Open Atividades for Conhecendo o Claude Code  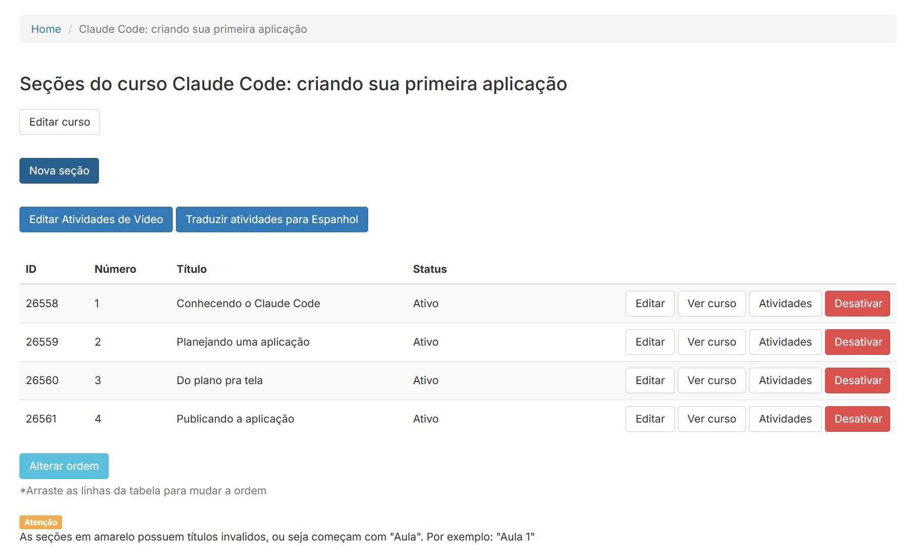pos(785,304)
